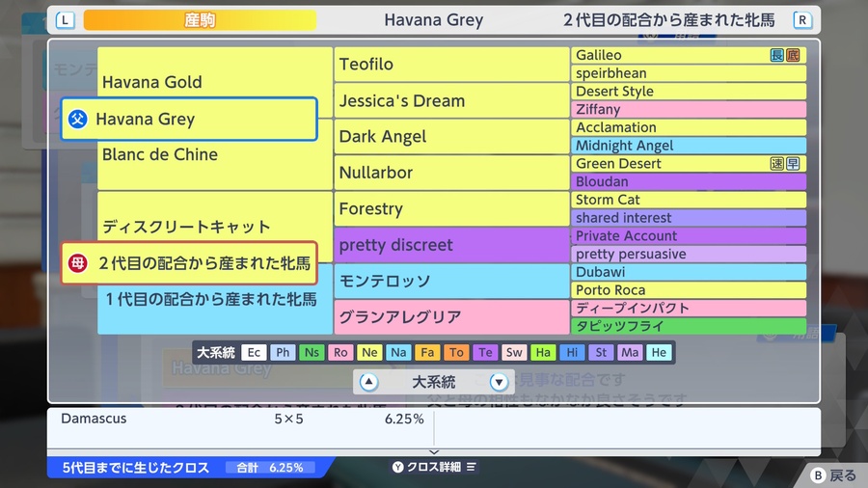This screenshot has width=868, height=488.
Task: Select the 2代目の配合から産まれた牝馬 dam cell
Action: [x=189, y=263]
